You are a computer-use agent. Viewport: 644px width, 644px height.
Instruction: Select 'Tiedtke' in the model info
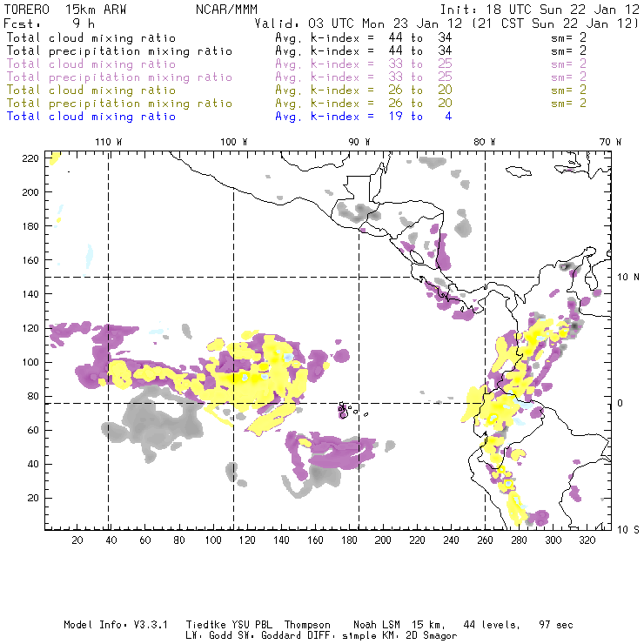(205, 625)
